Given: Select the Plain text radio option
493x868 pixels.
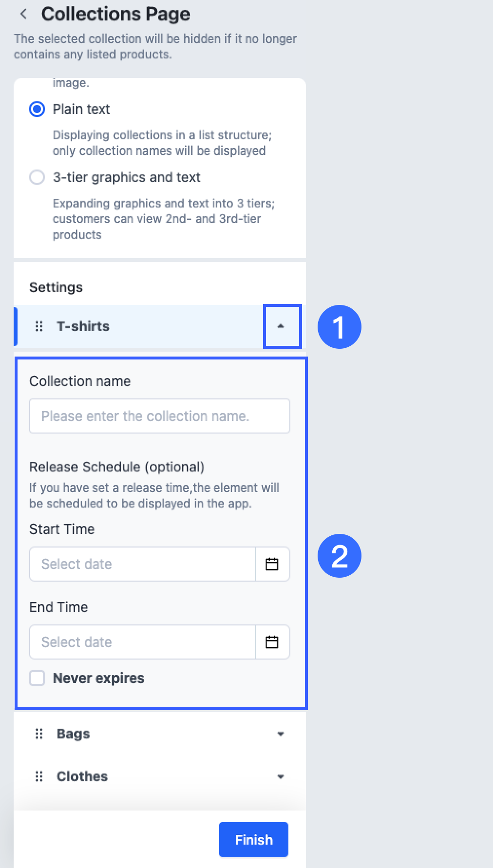Looking at the screenshot, I should pyautogui.click(x=37, y=109).
